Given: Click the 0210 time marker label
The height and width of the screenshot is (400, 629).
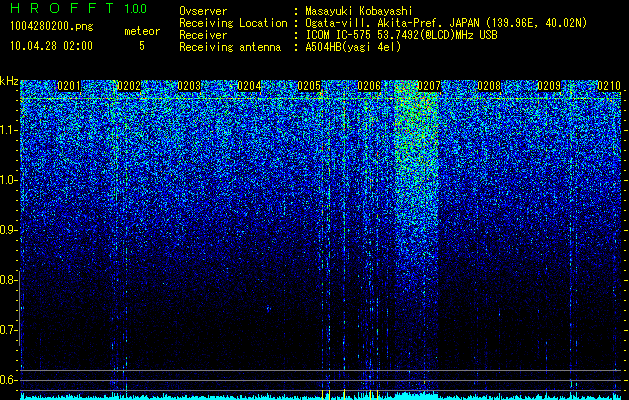Looking at the screenshot, I should tap(609, 86).
